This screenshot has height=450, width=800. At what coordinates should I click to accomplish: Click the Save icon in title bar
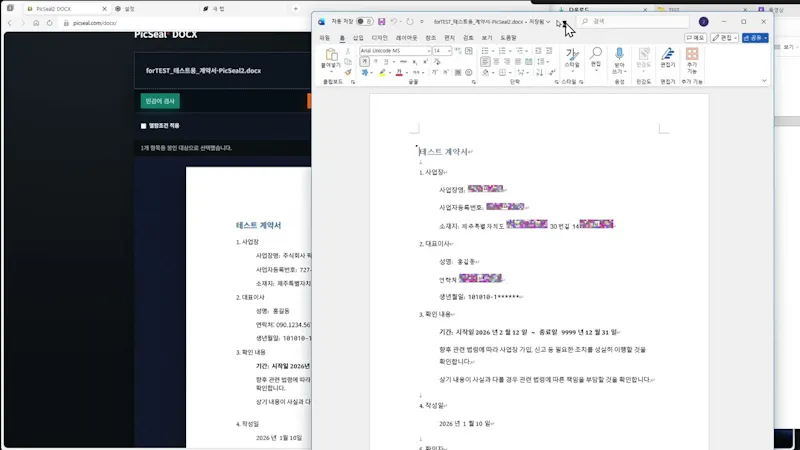381,21
